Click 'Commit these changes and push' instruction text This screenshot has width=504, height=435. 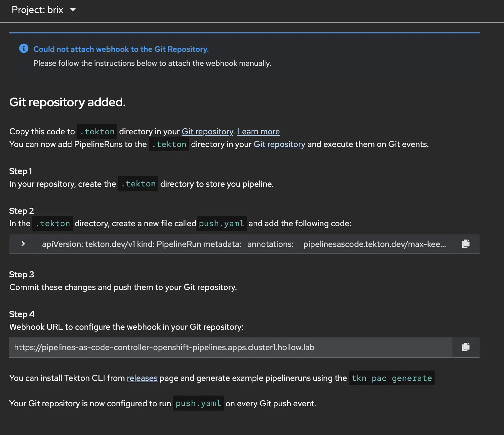(123, 287)
